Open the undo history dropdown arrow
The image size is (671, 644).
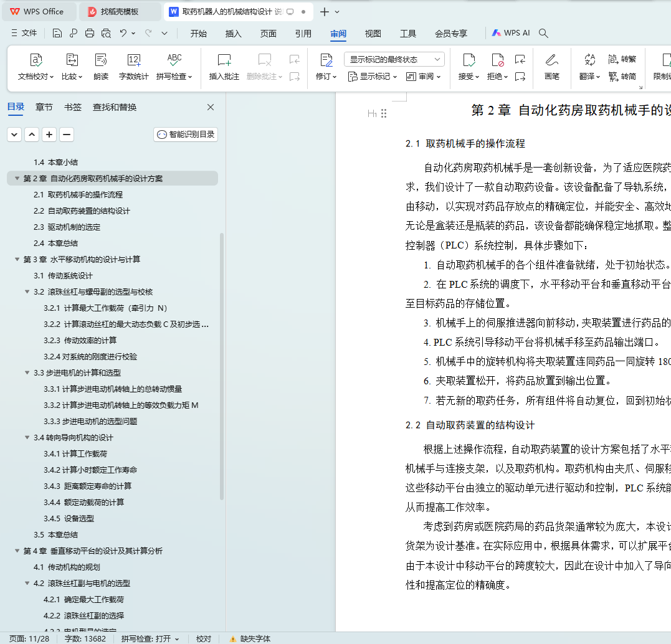coord(133,34)
